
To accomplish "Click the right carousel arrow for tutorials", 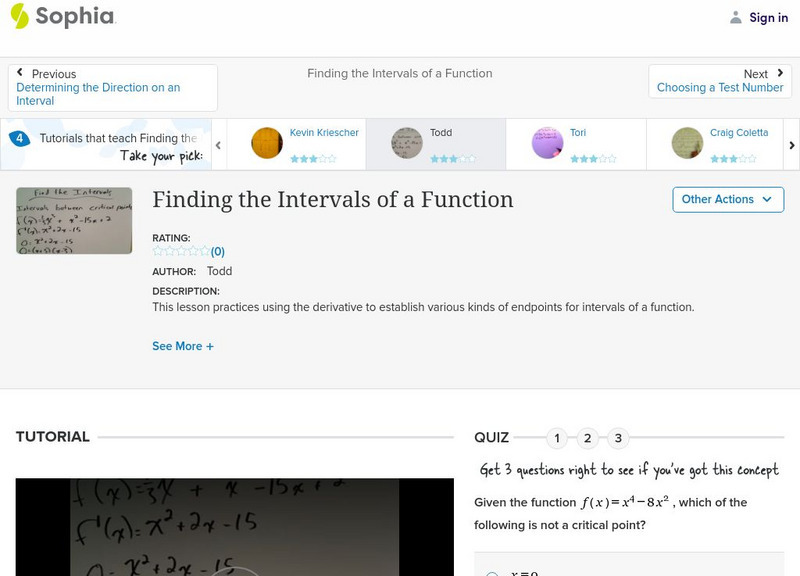I will pyautogui.click(x=790, y=143).
